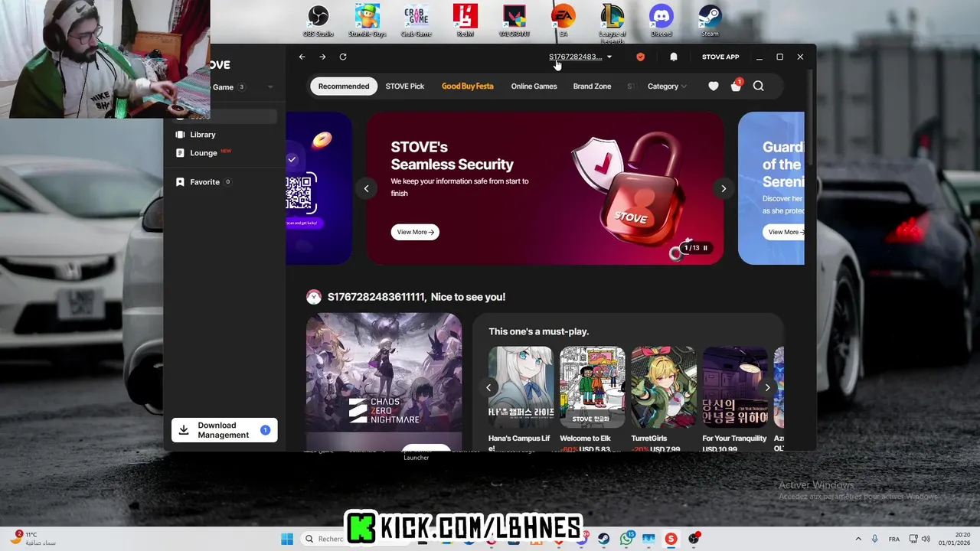This screenshot has width=980, height=551.
Task: Switch to the Online Games tab
Action: pos(534,86)
